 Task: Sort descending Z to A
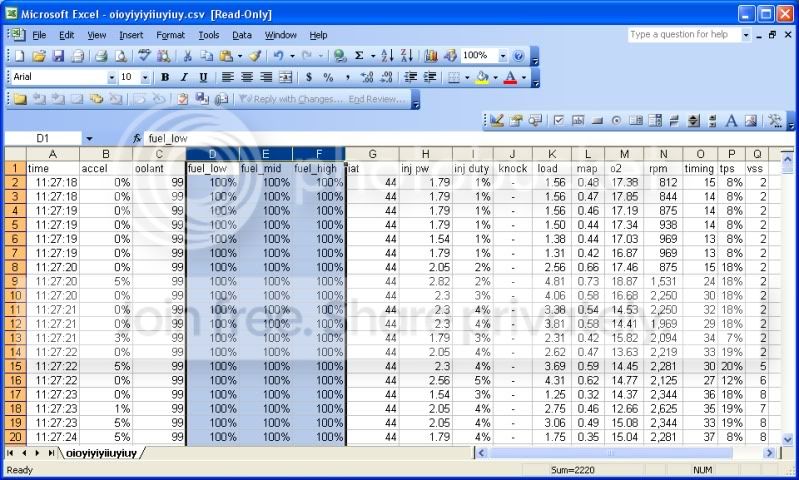[407, 56]
